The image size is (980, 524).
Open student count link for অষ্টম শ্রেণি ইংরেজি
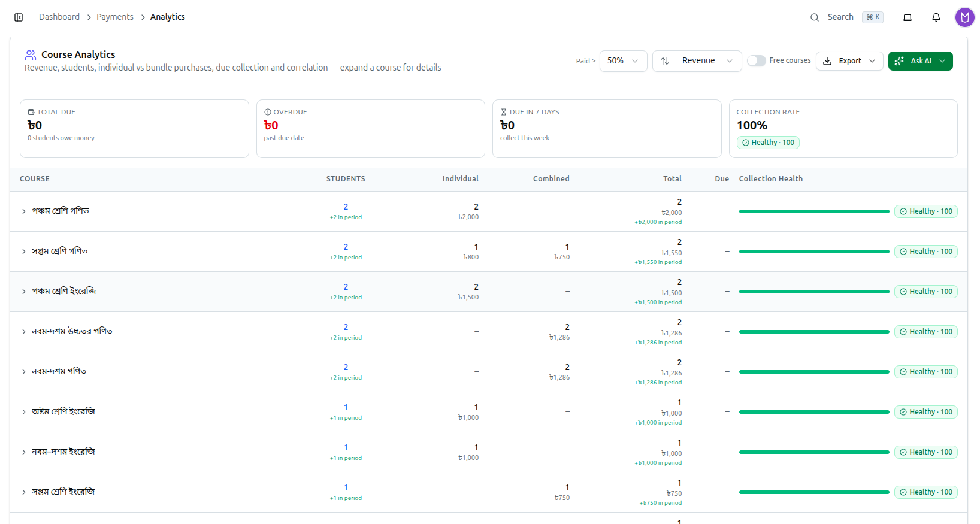(x=346, y=407)
